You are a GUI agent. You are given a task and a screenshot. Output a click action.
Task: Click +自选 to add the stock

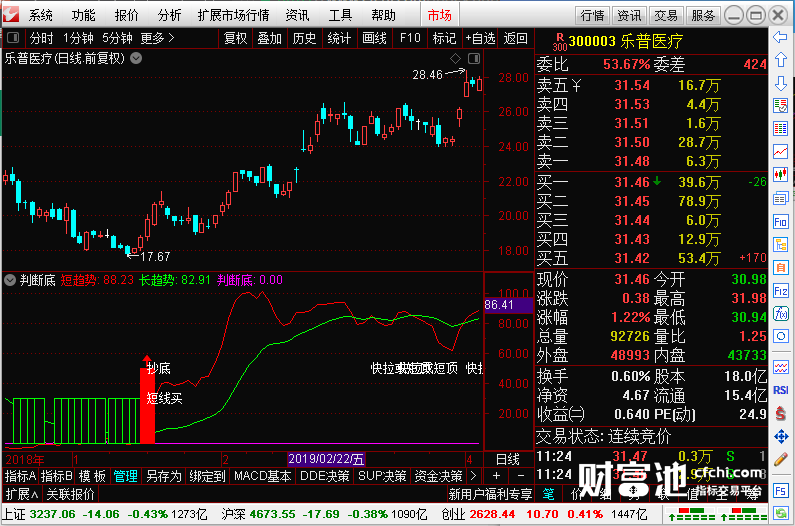coord(480,38)
